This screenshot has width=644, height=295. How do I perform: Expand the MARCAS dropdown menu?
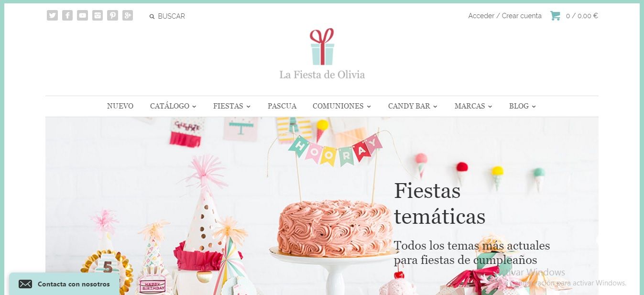pos(473,106)
